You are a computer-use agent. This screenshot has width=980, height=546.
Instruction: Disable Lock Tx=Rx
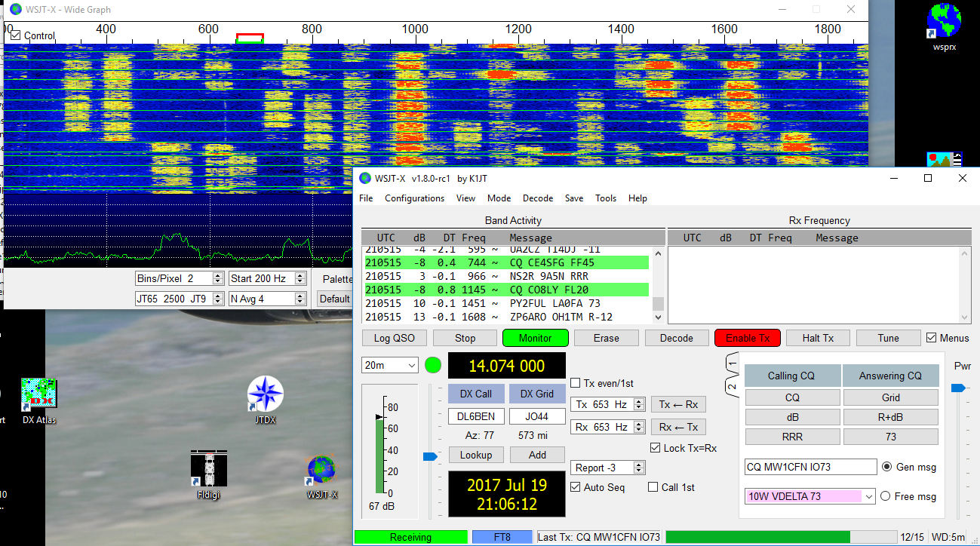(655, 447)
